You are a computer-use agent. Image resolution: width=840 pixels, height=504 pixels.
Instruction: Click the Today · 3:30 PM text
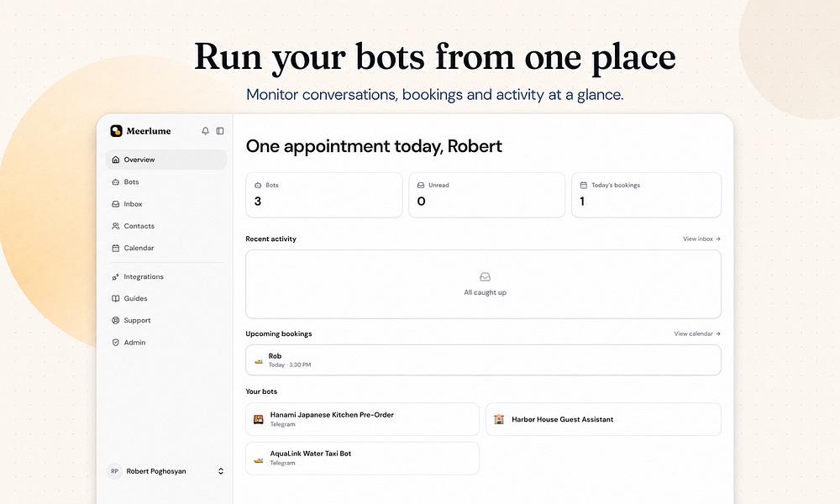tap(290, 365)
